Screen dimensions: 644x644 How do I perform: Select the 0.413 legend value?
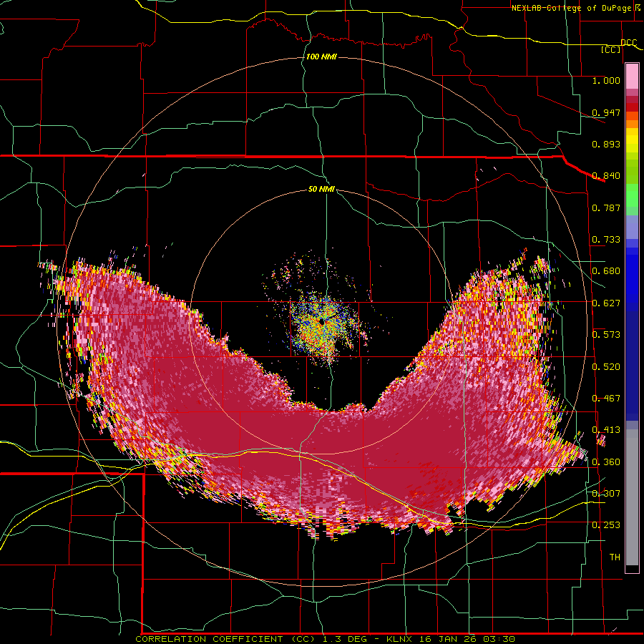tap(606, 430)
